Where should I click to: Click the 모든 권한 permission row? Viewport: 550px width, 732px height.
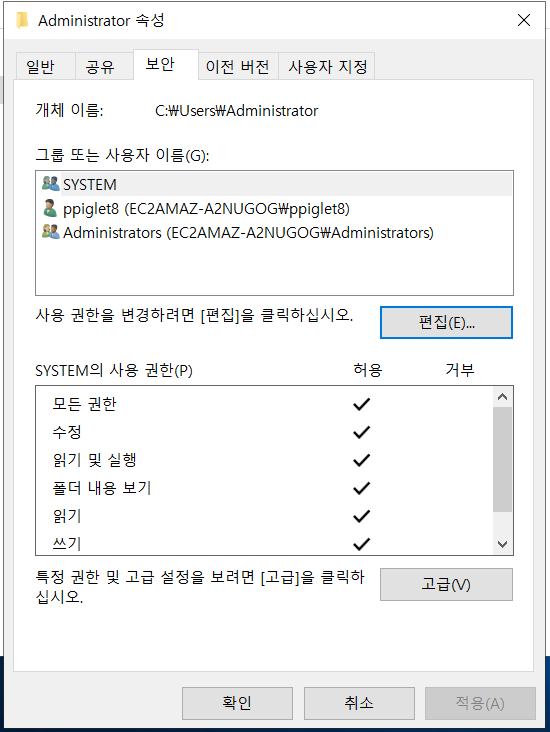pos(264,404)
